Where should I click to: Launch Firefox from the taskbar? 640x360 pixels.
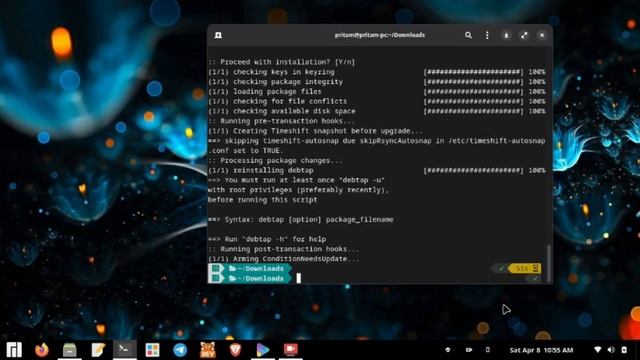pos(42,350)
